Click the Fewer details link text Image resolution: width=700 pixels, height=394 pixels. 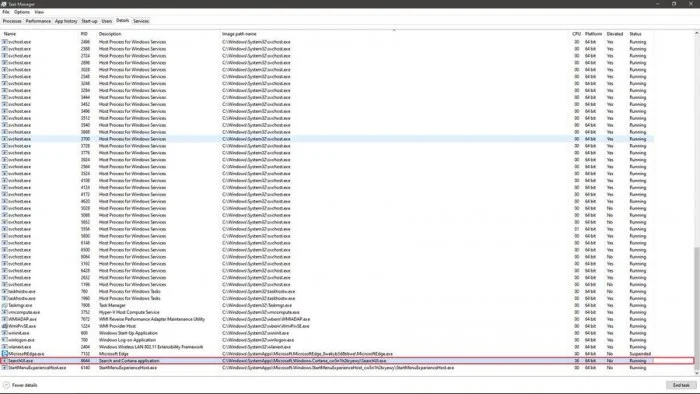[25, 385]
